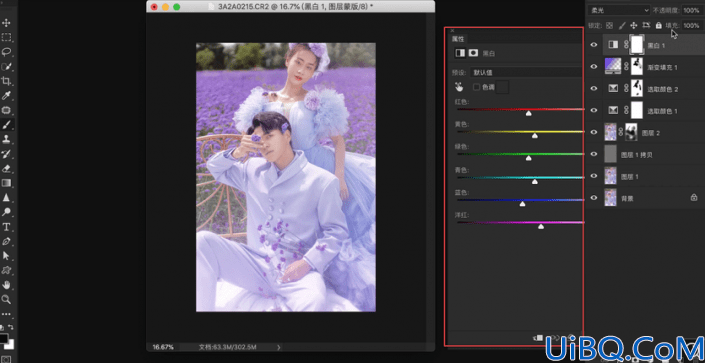Select the 图层 1 拷贝 gray thumbnail

(x=610, y=154)
